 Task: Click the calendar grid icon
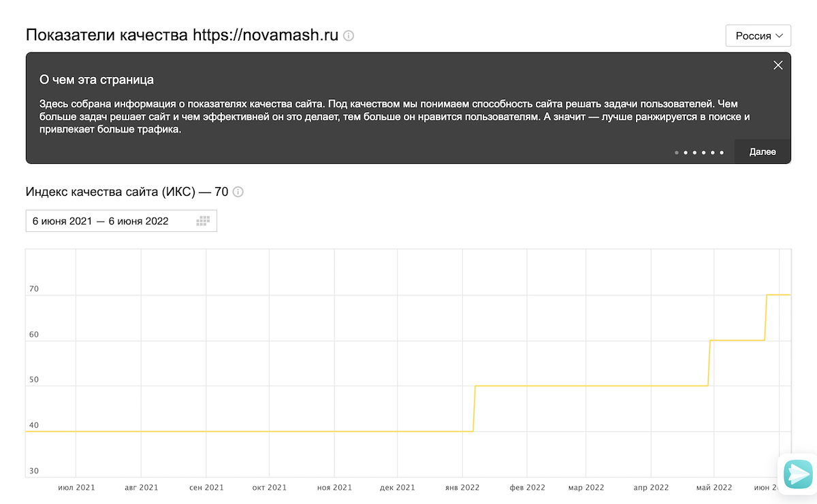coord(203,221)
